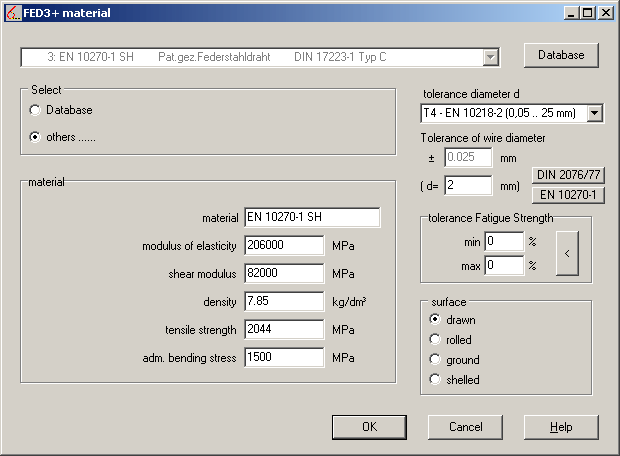Image resolution: width=620 pixels, height=456 pixels.
Task: Click the FED3+ title bar app icon
Action: point(12,13)
